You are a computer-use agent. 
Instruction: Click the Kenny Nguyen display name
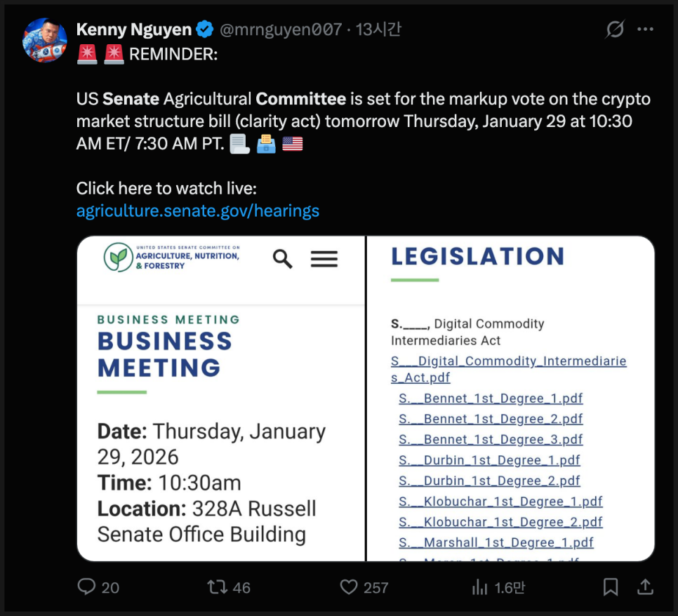click(x=133, y=29)
